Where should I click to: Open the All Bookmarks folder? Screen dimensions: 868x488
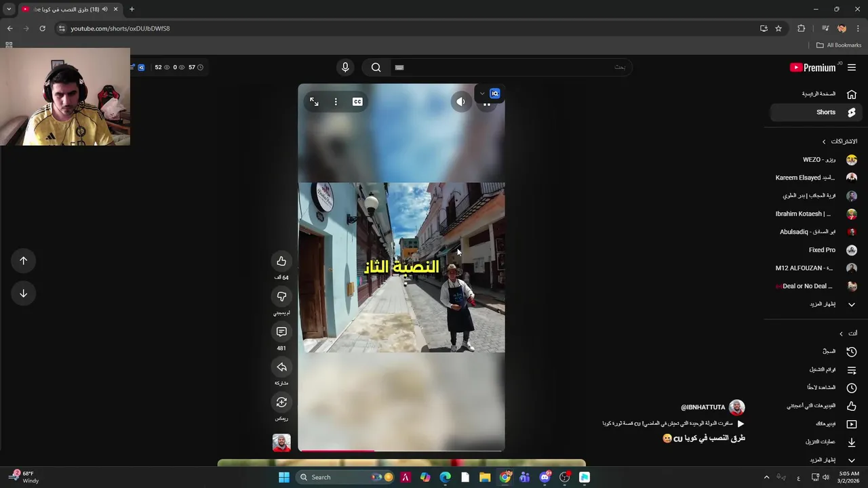[839, 45]
